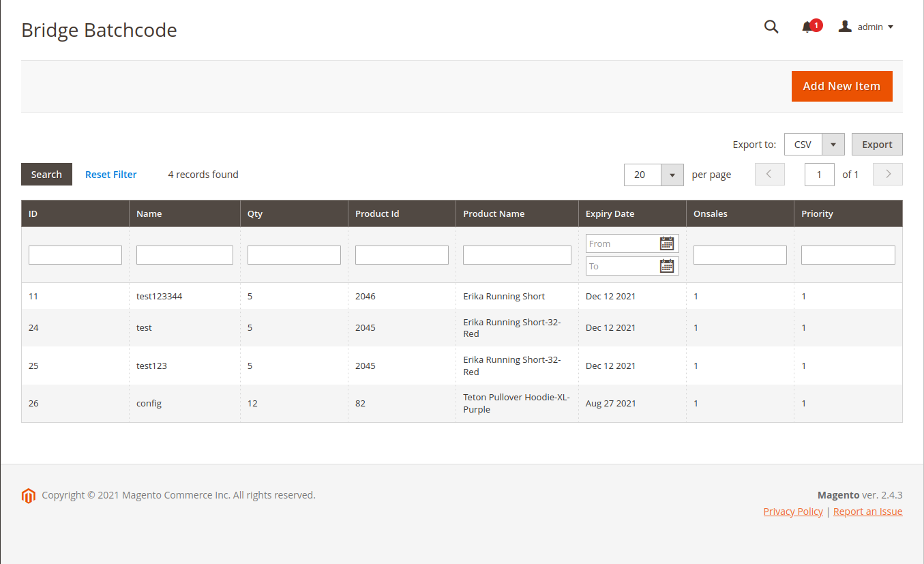Expand the CSV export format dropdown
This screenshot has height=564, width=924.
click(x=833, y=145)
